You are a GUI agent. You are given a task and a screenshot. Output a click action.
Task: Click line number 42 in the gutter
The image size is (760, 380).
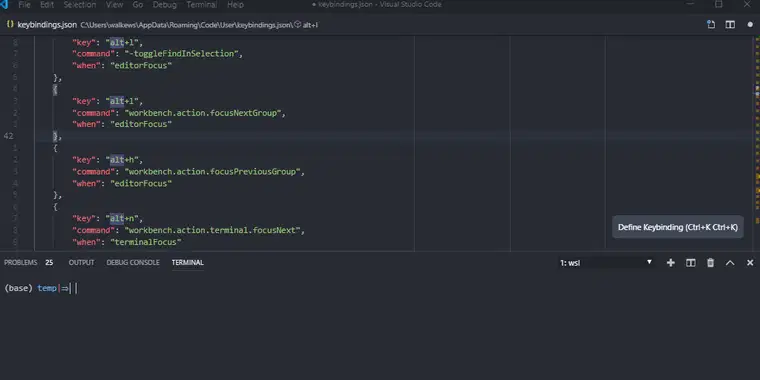(x=9, y=136)
